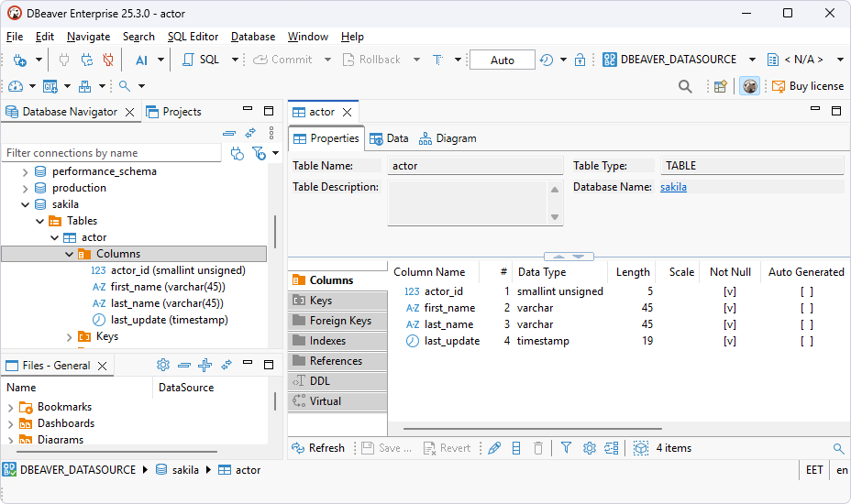Click the transaction log clock icon
The image size is (851, 504).
tap(547, 60)
